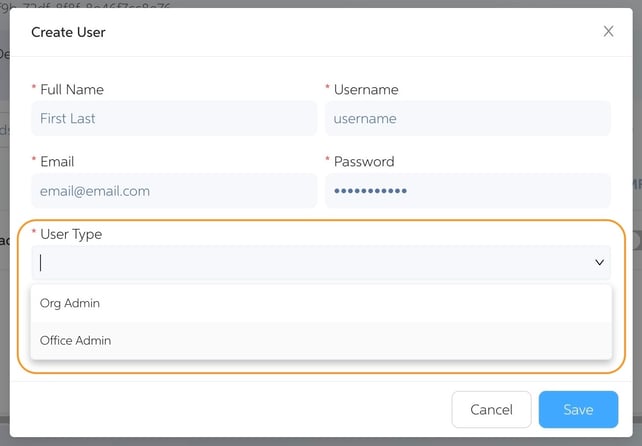Click the Password field label

point(364,162)
